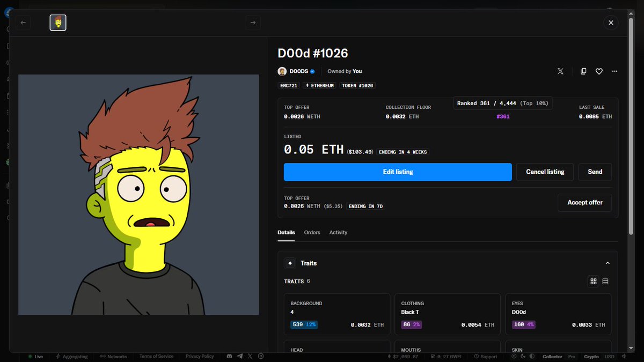This screenshot has height=362, width=644.
Task: Click the rarity rank #361
Action: click(503, 116)
